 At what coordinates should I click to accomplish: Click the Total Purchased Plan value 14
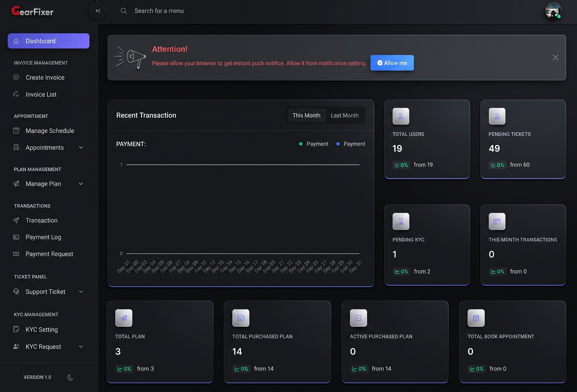237,352
